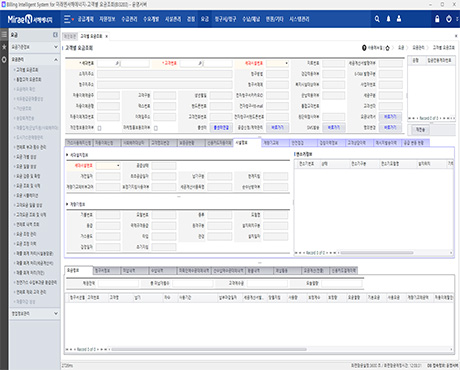Open the first item in the expanded sidebar list
Viewport: 460px width, 370px height.
(27, 70)
